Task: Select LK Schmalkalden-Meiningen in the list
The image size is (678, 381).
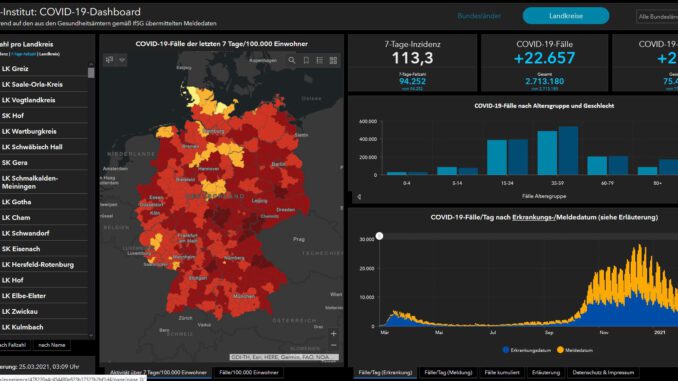Action: (44, 182)
